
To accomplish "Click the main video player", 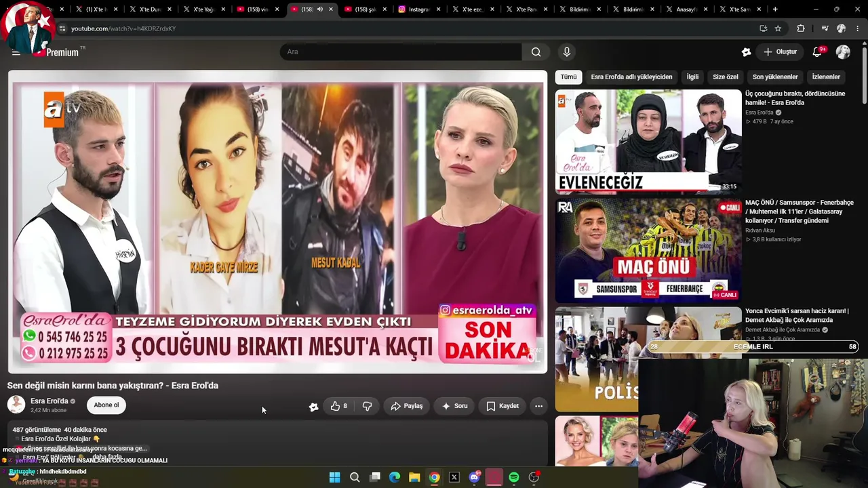I will (x=277, y=222).
